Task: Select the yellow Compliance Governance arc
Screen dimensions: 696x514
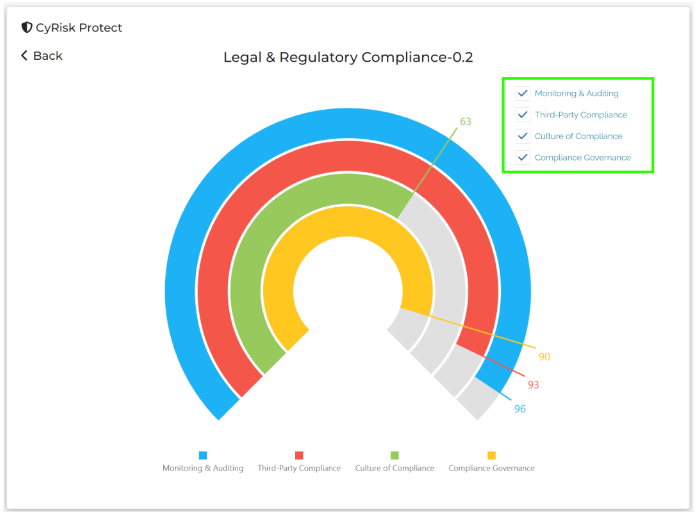Action: tap(348, 221)
